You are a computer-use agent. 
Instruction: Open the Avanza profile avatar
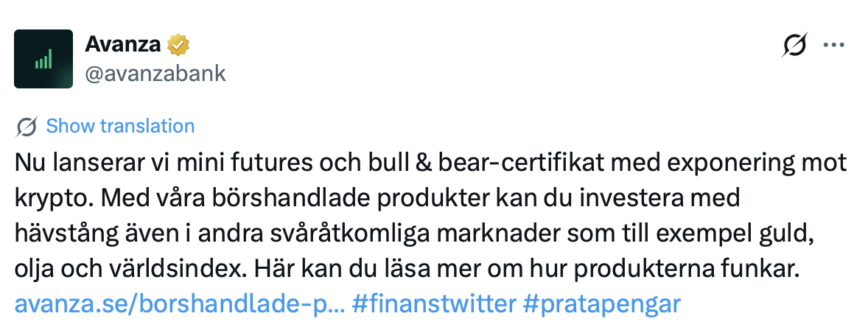tap(43, 59)
